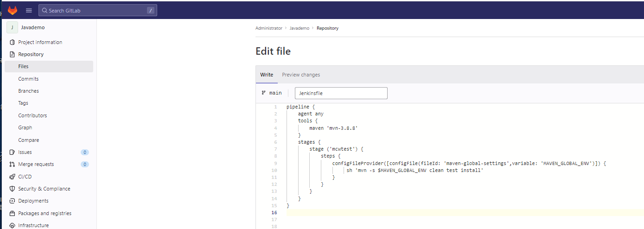644x229 pixels.
Task: Click the Project information icon
Action: [x=12, y=42]
